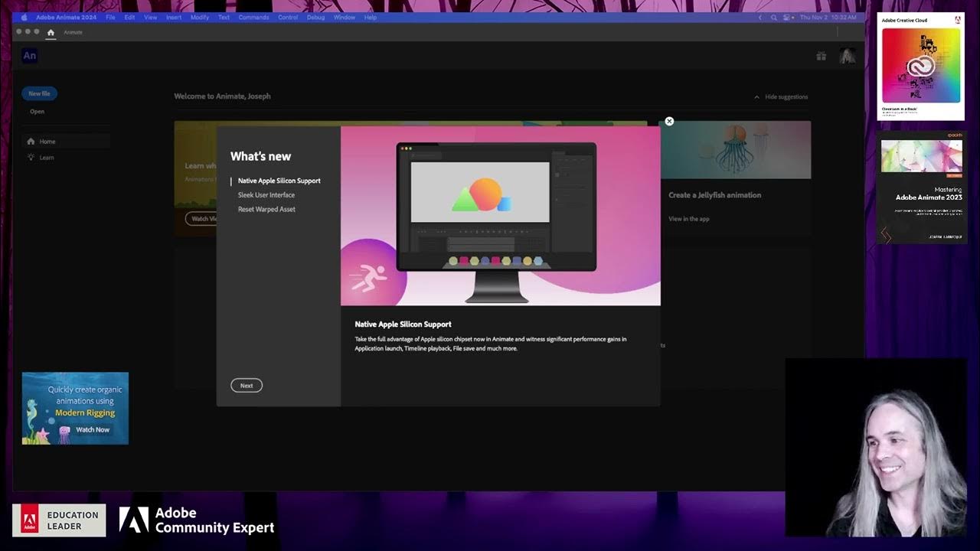Click the home icon tab
980x551 pixels.
51,32
